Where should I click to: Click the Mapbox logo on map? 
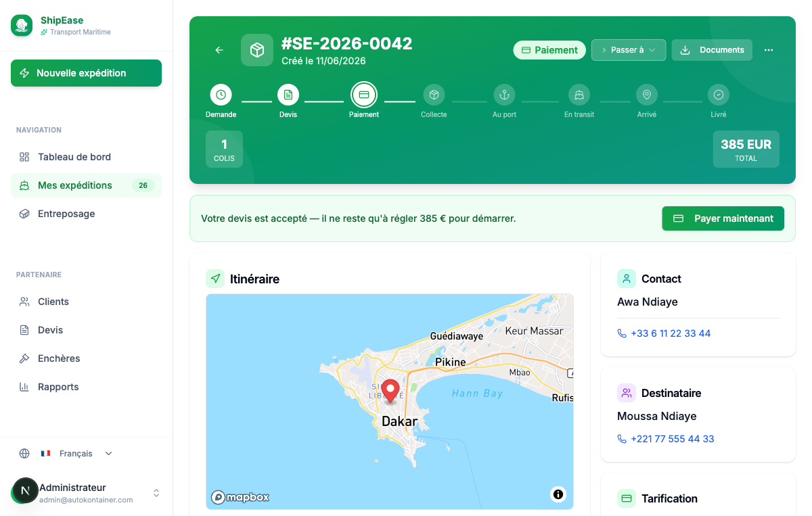[240, 497]
